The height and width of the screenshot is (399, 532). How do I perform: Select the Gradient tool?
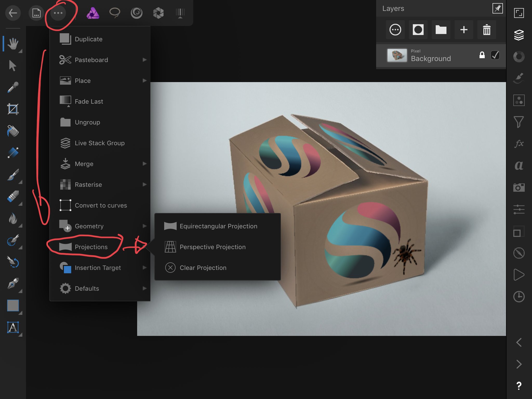(x=13, y=153)
